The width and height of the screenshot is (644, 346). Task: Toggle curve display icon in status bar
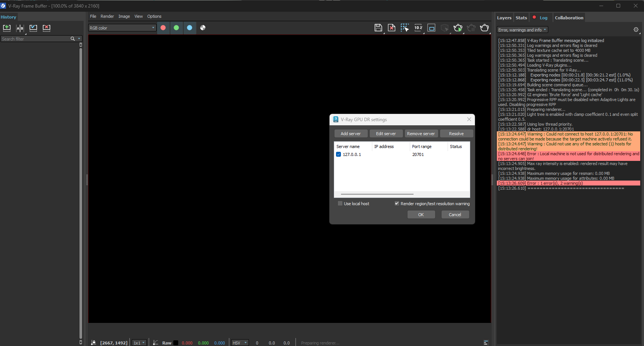coord(156,343)
